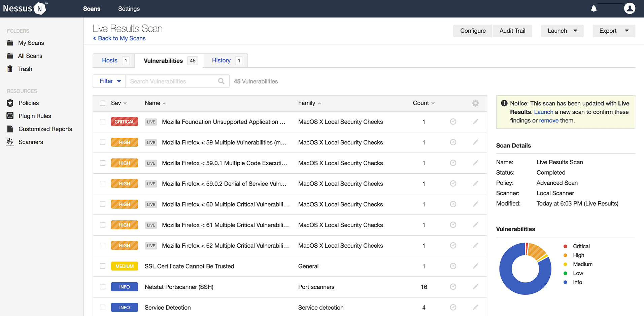Image resolution: width=644 pixels, height=316 pixels.
Task: Check the box for Netstat Portscanner row
Action: 103,287
